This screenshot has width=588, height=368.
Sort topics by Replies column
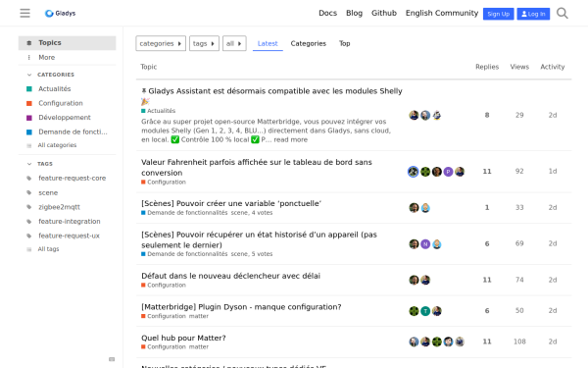tap(487, 67)
